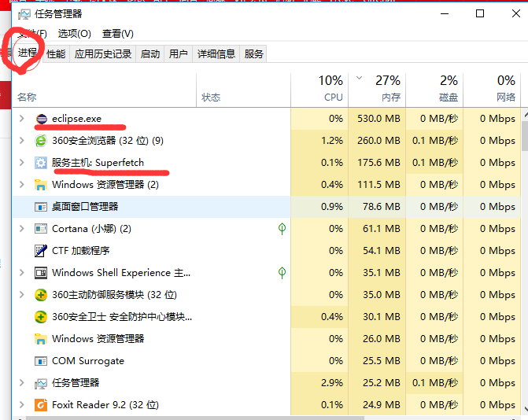Screen dimensions: 528x420
Task: Click the green leaf status icon beside Cortana
Action: click(x=282, y=229)
